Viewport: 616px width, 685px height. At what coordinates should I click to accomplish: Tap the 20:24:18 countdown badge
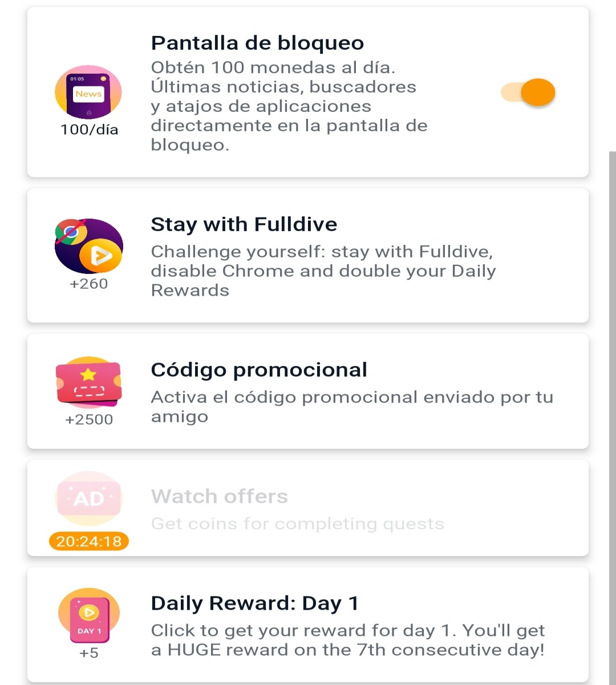coord(89,541)
